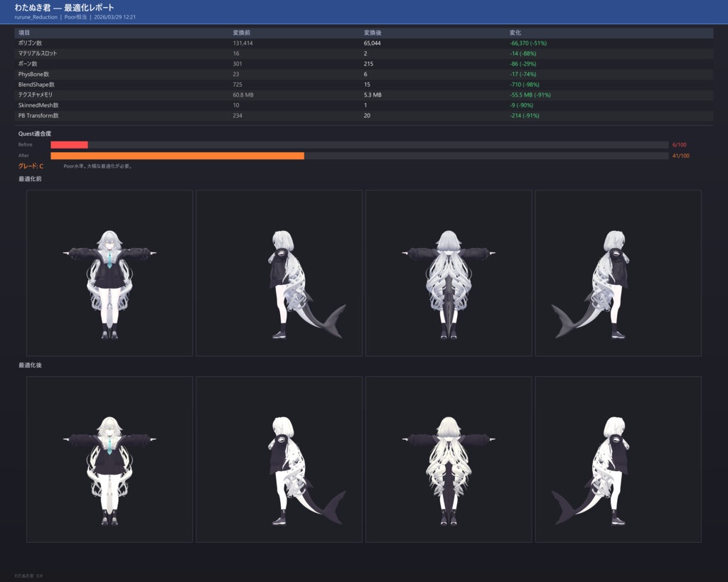Open the 最適化前 side view with tail pointing right
The height and width of the screenshot is (582, 728).
pos(279,273)
